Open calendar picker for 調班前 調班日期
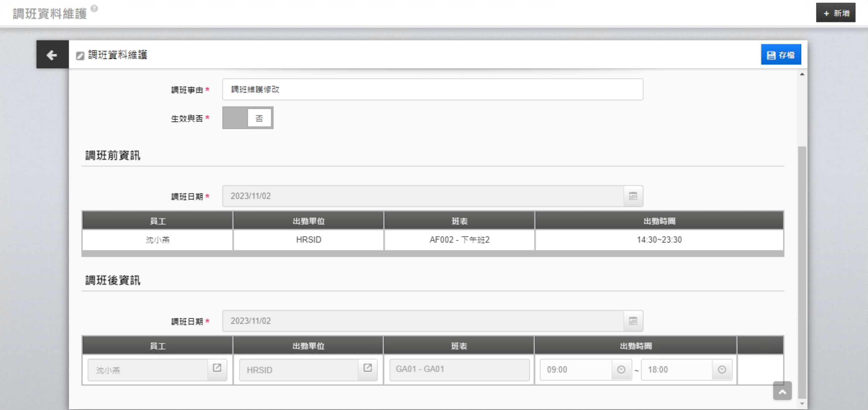The image size is (868, 410). tap(633, 196)
